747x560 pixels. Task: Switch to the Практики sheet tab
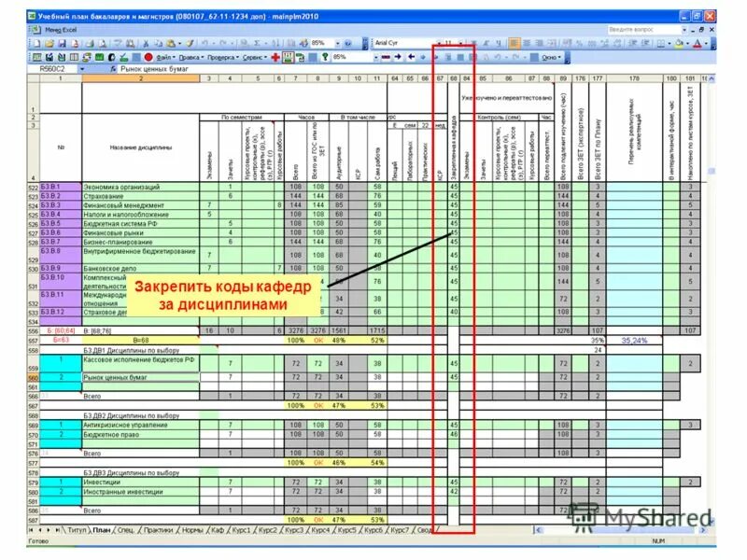click(x=158, y=529)
